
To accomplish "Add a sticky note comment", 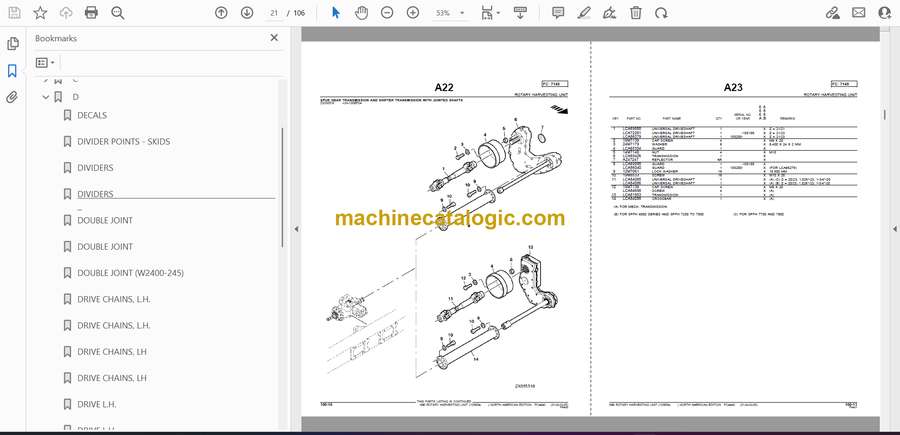I will [x=558, y=13].
